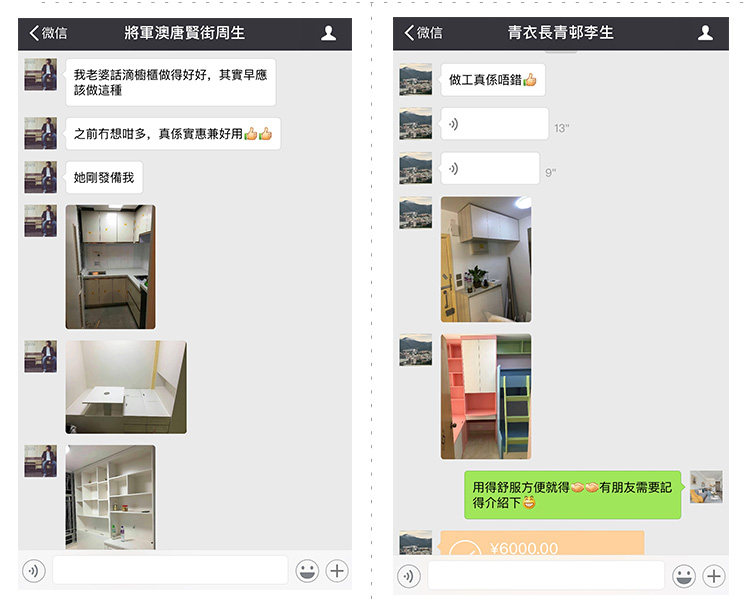The image size is (750, 604).
Task: Play the 9-second voice message
Action: [x=490, y=168]
